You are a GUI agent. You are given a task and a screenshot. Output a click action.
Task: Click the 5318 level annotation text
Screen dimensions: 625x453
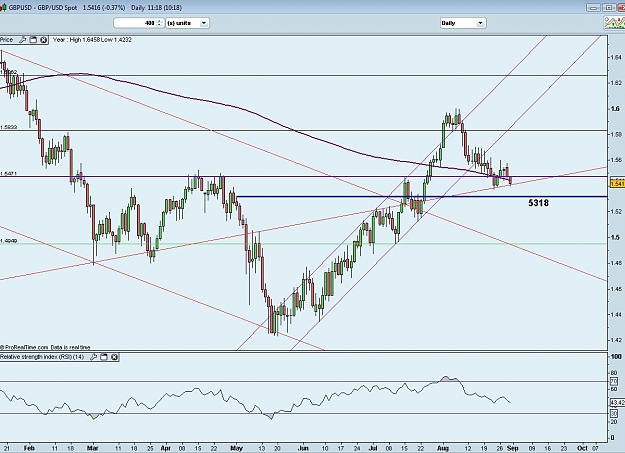point(538,203)
